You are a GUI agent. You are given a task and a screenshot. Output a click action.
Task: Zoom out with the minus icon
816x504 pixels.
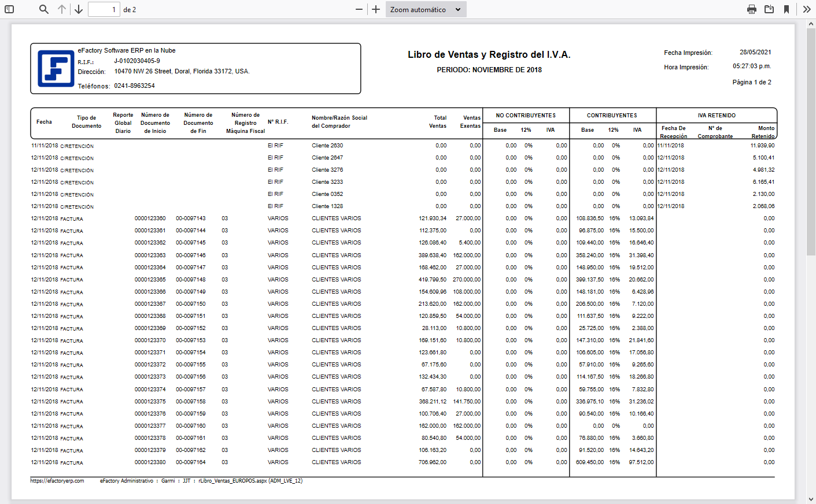359,9
